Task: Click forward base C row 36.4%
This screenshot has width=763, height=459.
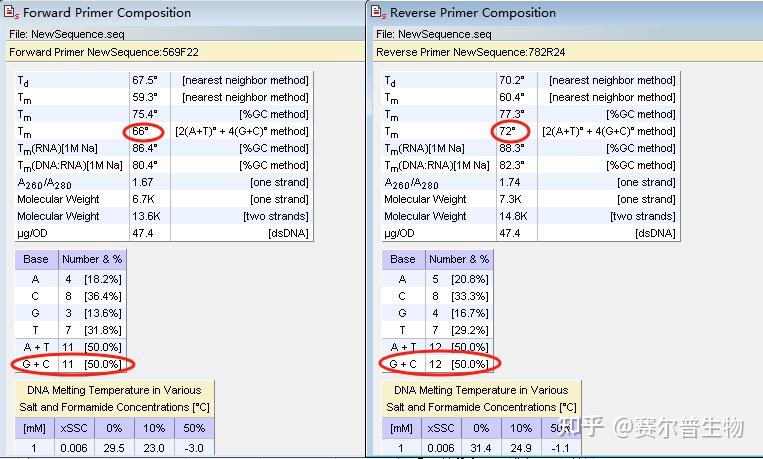Action: click(x=71, y=296)
